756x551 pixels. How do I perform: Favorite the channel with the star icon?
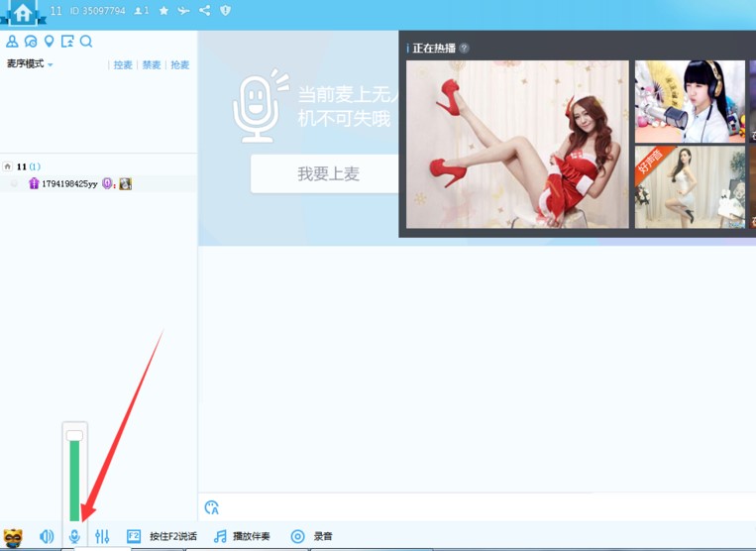[163, 10]
